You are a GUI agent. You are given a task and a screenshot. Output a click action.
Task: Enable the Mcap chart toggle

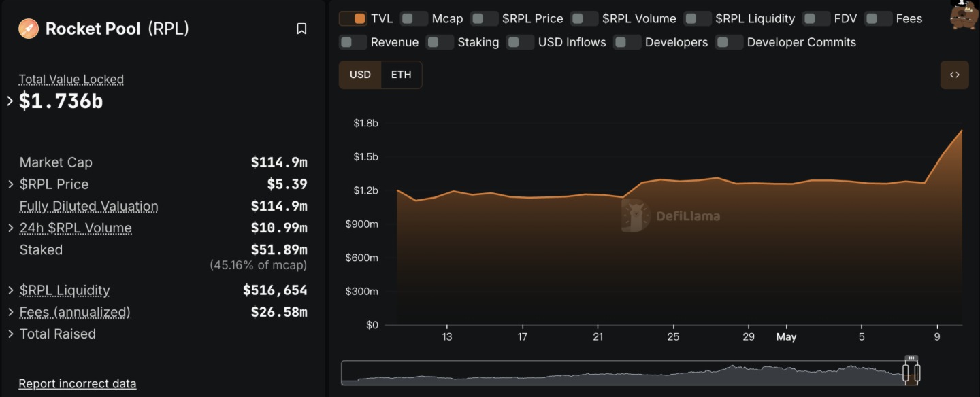coord(414,18)
